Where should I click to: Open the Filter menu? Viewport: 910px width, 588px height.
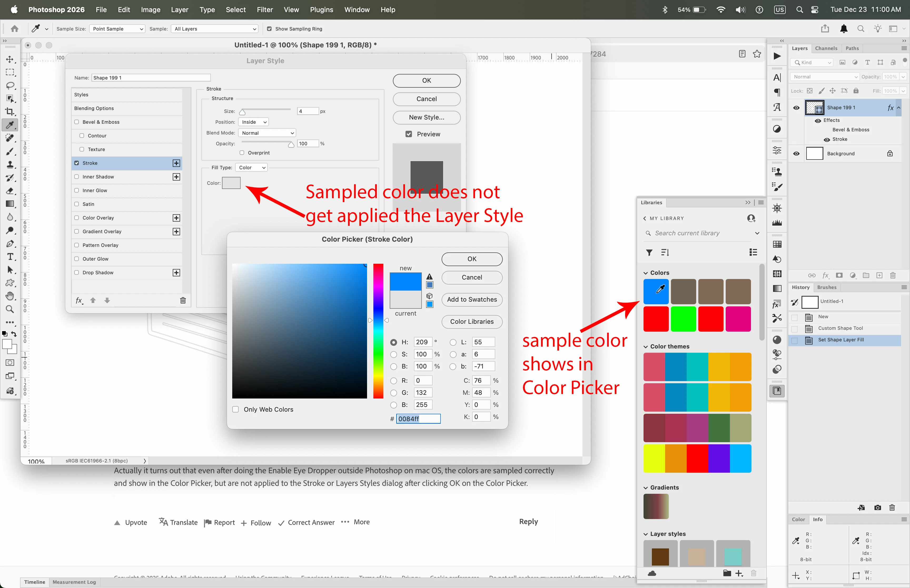point(265,9)
